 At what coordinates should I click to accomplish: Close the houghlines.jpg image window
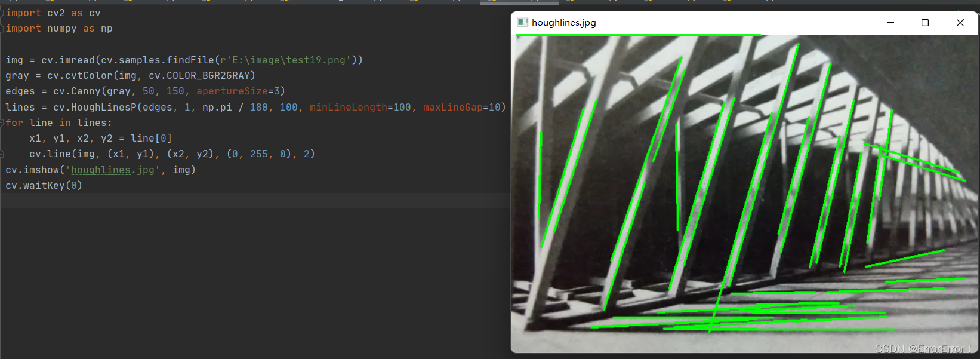[960, 23]
